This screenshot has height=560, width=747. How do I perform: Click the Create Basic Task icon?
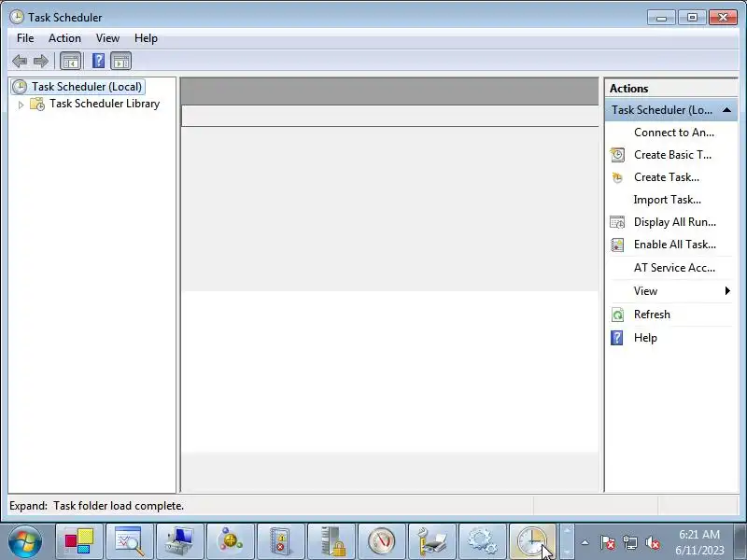617,155
